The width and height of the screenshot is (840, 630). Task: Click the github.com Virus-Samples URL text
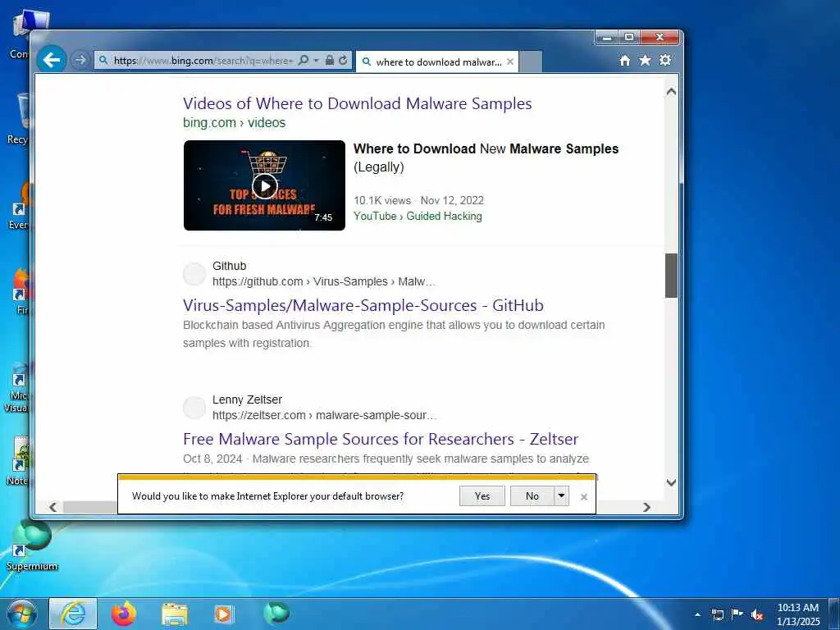click(323, 281)
